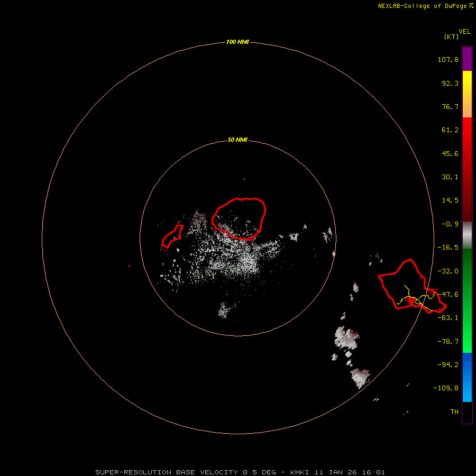Click the 14.5 velocity legend value
Screen dimensions: 476x476
click(450, 200)
